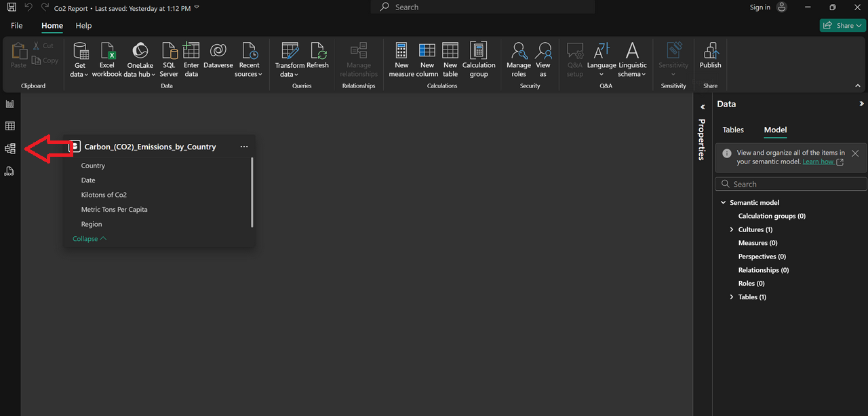Select the Home ribbon tab
The width and height of the screenshot is (868, 416).
click(52, 26)
